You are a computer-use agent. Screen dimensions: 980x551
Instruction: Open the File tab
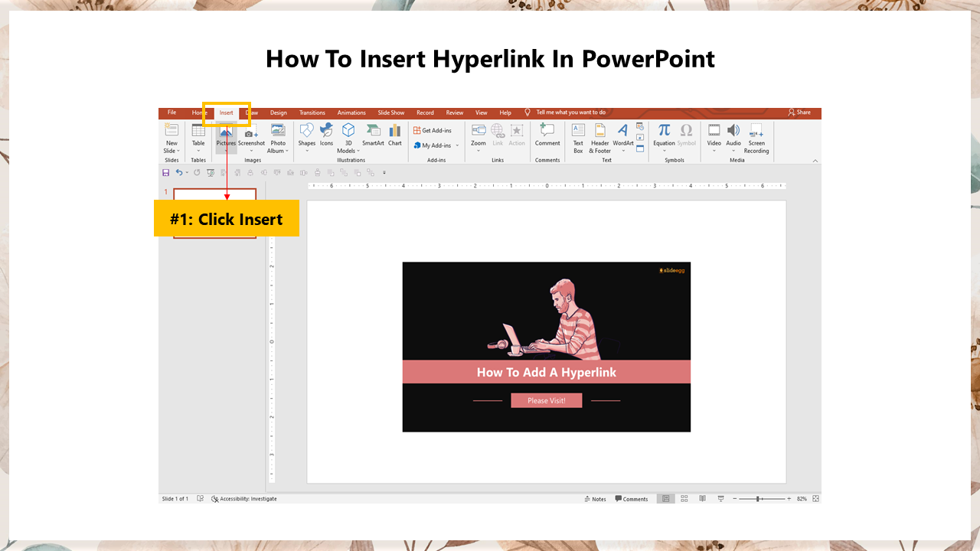[x=171, y=112]
